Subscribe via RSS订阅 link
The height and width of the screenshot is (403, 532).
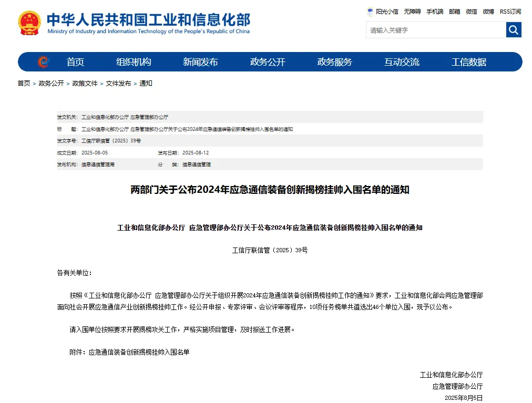click(510, 11)
